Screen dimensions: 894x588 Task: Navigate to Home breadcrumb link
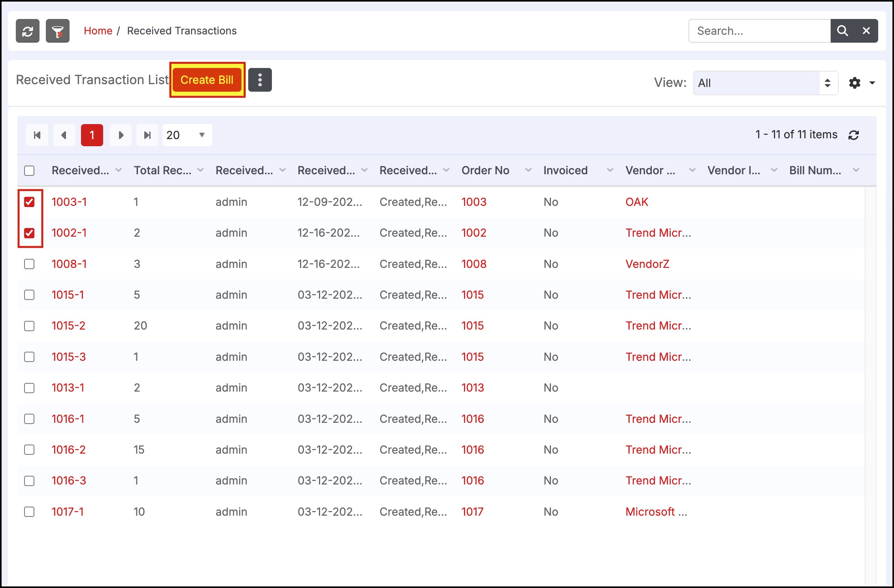pyautogui.click(x=98, y=31)
